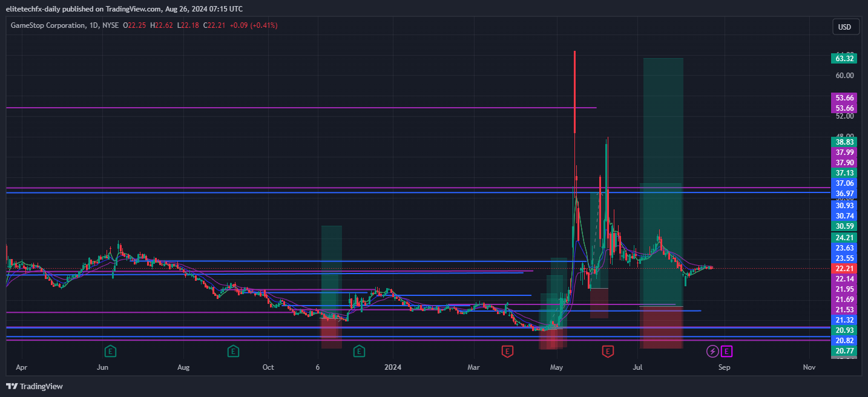Screen dimensions: 868x397
Task: Select the 23.55 blue price label
Action: [x=844, y=258]
